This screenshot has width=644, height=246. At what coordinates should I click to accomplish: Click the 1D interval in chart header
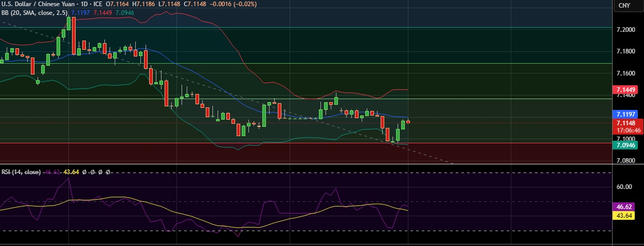82,4
